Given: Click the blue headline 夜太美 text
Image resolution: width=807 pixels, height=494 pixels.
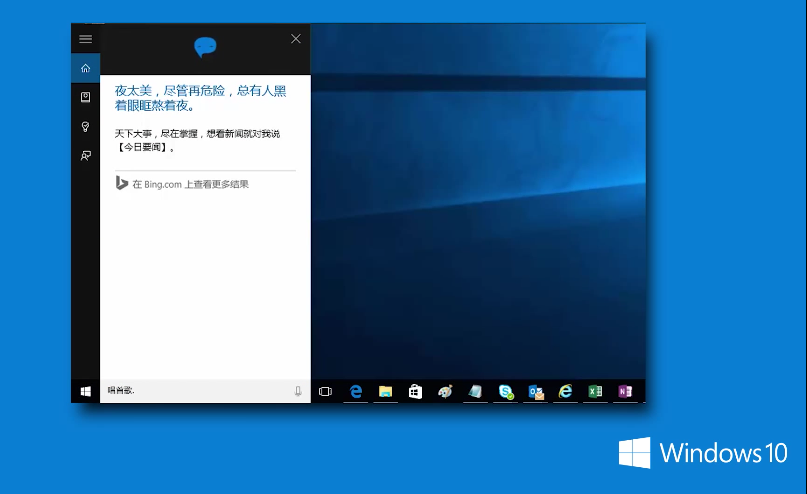Looking at the screenshot, I should [200, 97].
